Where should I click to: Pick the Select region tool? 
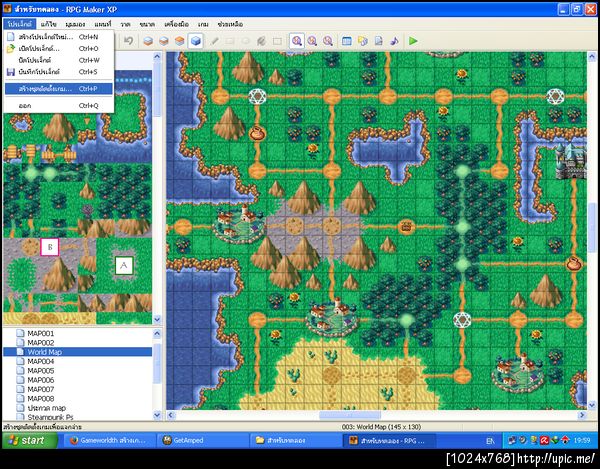[277, 41]
